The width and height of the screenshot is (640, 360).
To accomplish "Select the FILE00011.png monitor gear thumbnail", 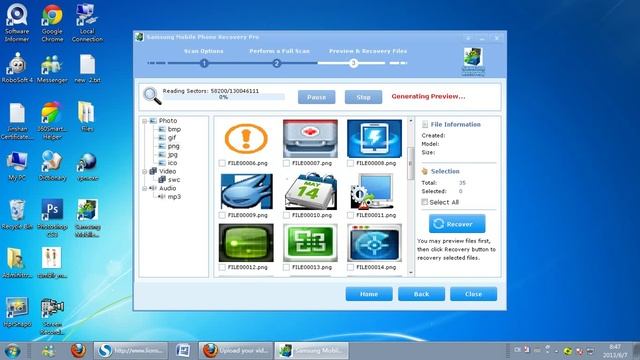I will (x=372, y=191).
